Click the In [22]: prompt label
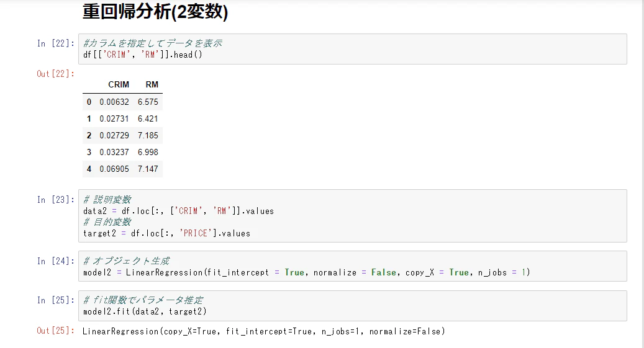 click(x=56, y=43)
